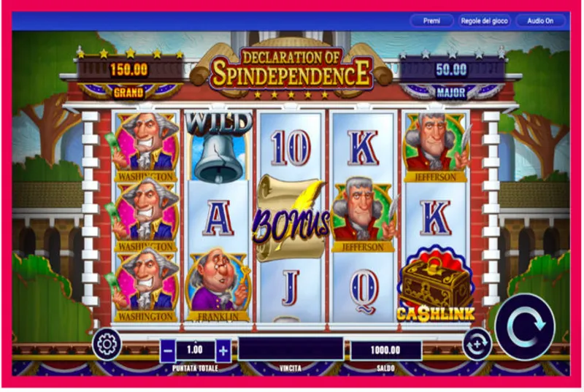Click the Saldo balance 1000.00 field
This screenshot has width=584, height=392.
coord(385,350)
